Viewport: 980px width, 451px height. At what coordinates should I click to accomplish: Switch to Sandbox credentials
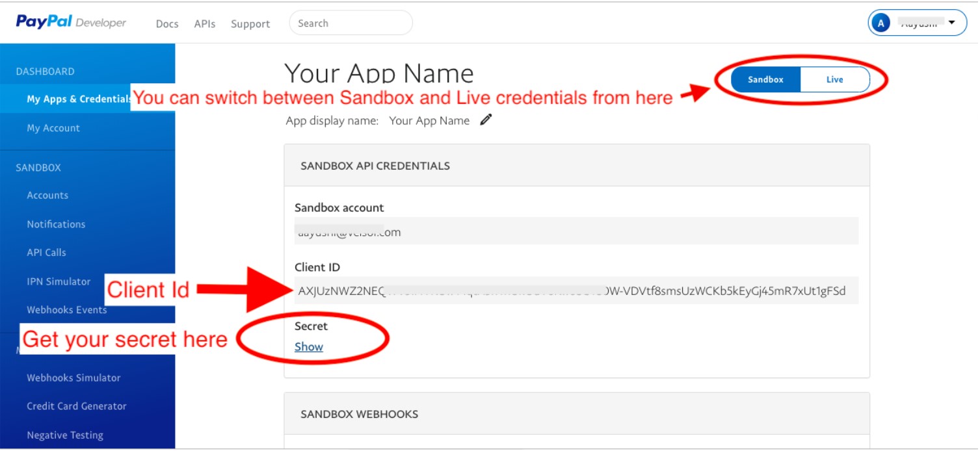click(x=765, y=80)
